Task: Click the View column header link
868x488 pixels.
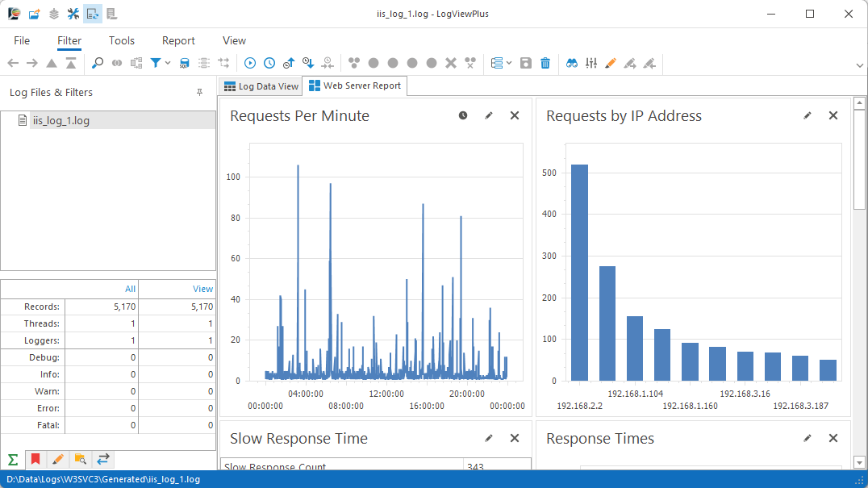Action: (202, 289)
